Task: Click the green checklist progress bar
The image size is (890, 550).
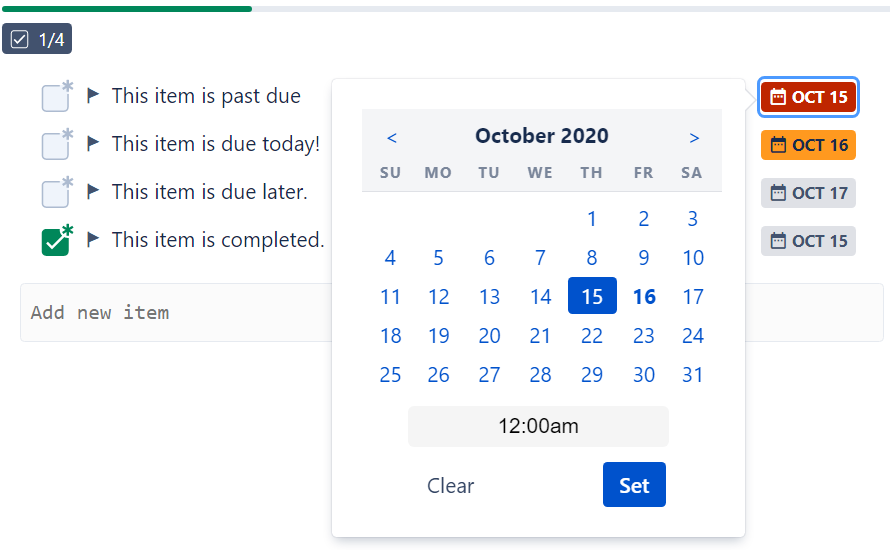Action: click(126, 9)
